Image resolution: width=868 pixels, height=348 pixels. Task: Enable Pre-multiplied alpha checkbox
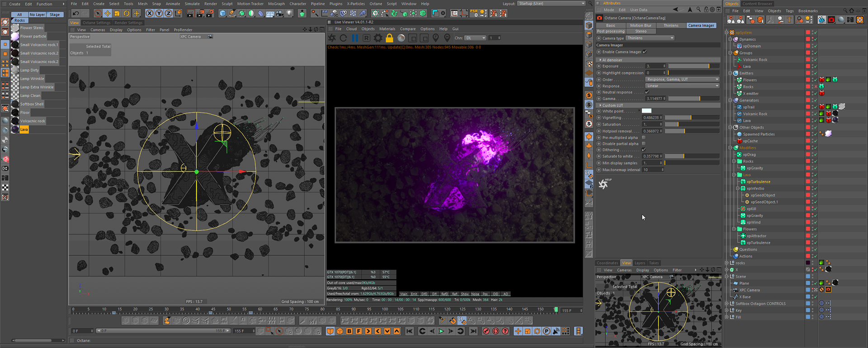point(644,138)
